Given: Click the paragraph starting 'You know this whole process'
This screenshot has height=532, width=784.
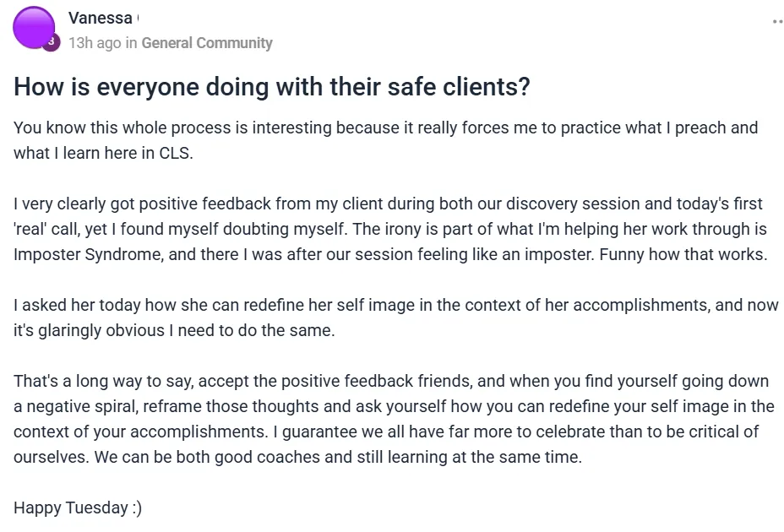Looking at the screenshot, I should 385,140.
